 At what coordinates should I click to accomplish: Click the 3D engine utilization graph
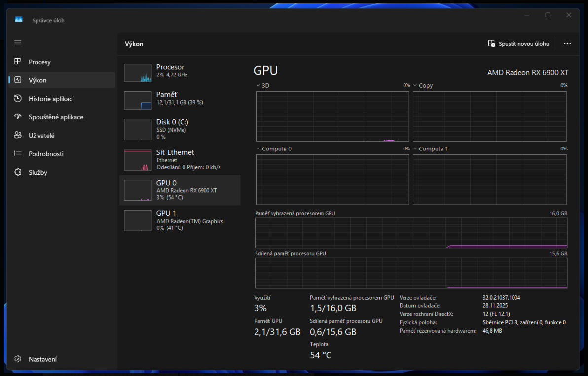tap(332, 116)
